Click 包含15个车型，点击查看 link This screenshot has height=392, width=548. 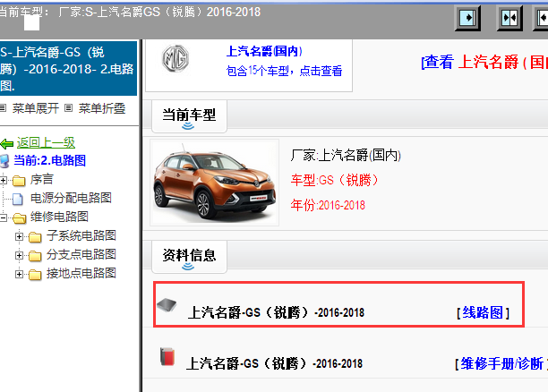tap(284, 71)
